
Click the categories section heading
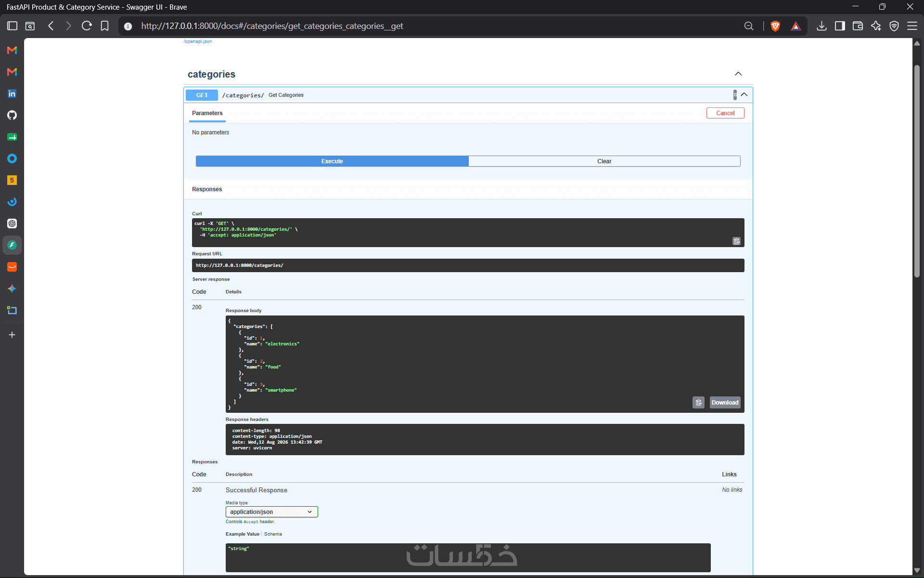211,74
